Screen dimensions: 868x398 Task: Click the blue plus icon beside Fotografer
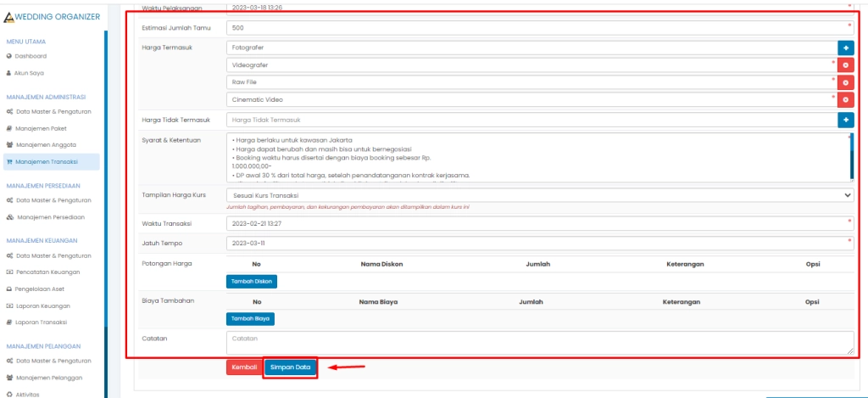pyautogui.click(x=845, y=48)
